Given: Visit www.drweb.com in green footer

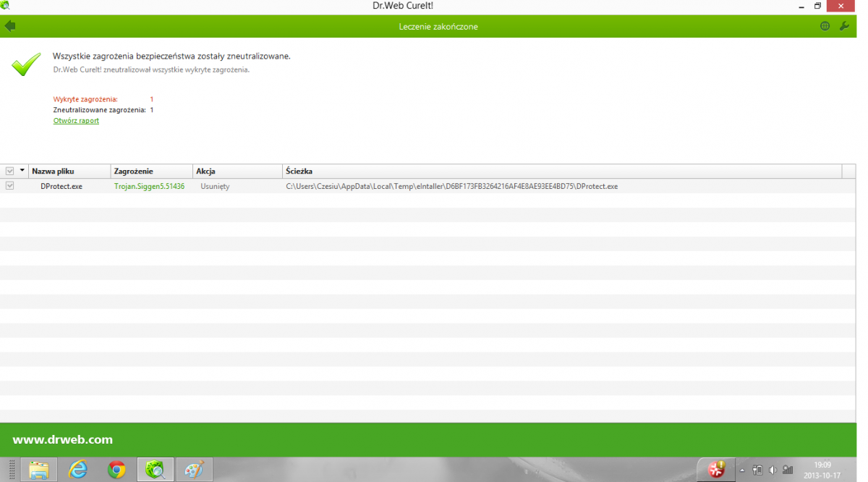Looking at the screenshot, I should pyautogui.click(x=63, y=439).
